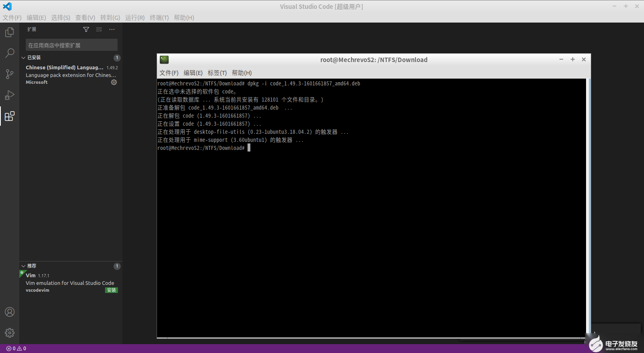Open the terminal window 帮助(H) menu
644x353 pixels.
pyautogui.click(x=242, y=73)
